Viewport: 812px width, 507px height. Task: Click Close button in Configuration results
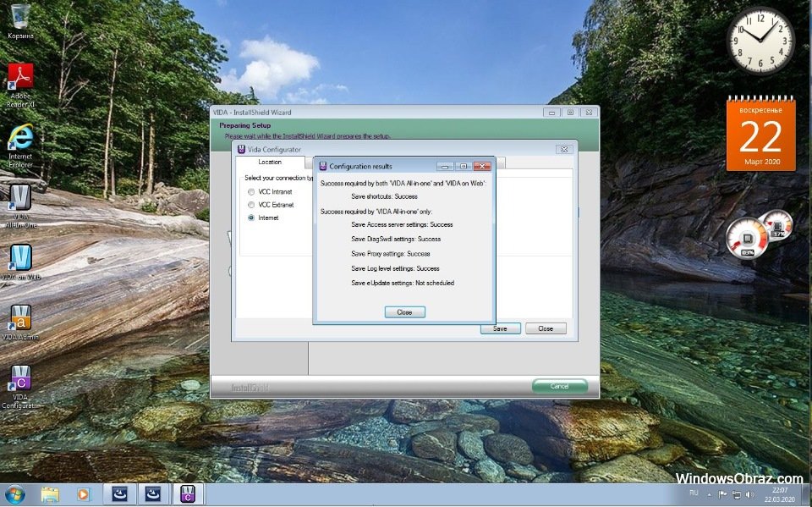405,312
